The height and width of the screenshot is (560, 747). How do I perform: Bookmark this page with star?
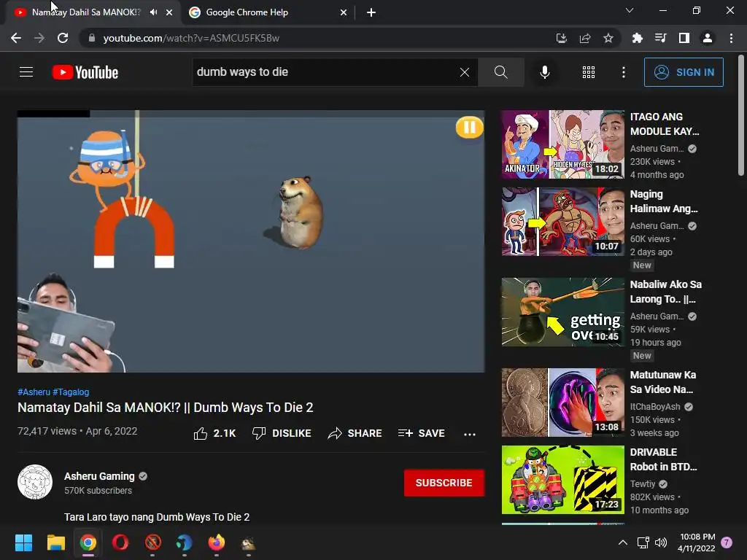[608, 38]
